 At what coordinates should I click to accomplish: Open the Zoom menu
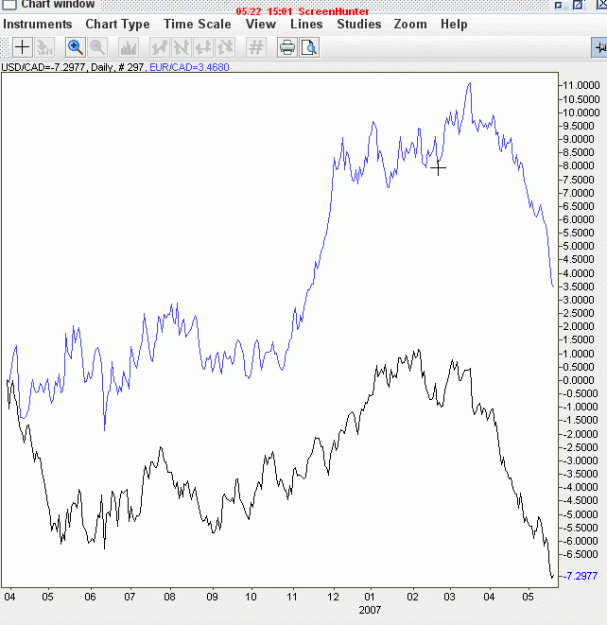tap(410, 24)
